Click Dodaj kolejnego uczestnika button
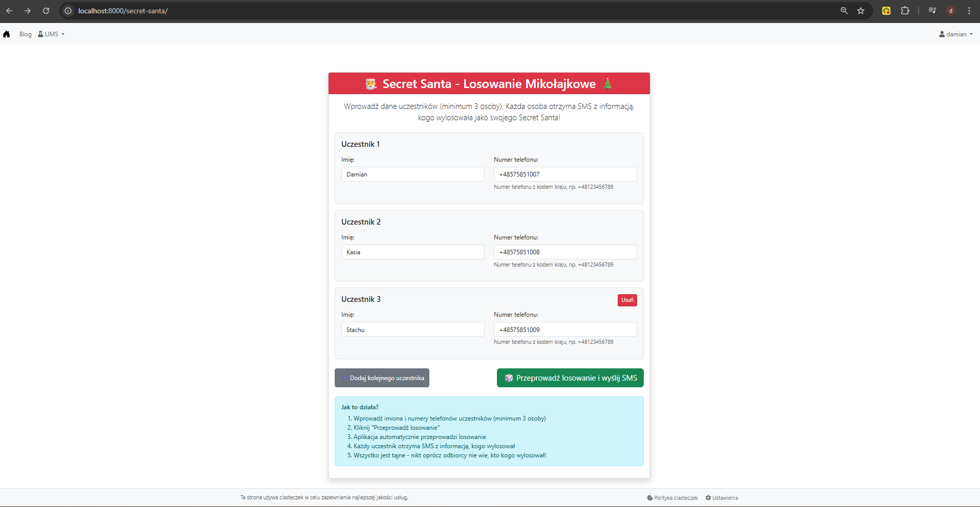 tap(382, 378)
